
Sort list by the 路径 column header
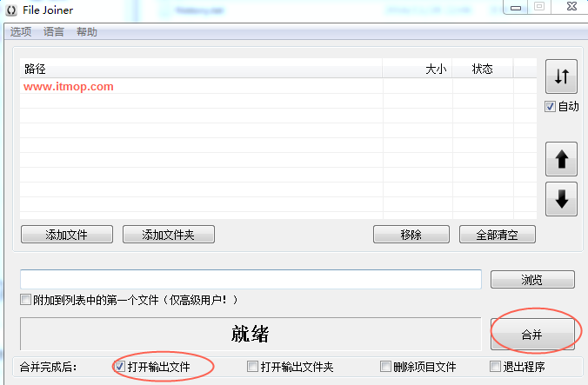pyautogui.click(x=201, y=69)
